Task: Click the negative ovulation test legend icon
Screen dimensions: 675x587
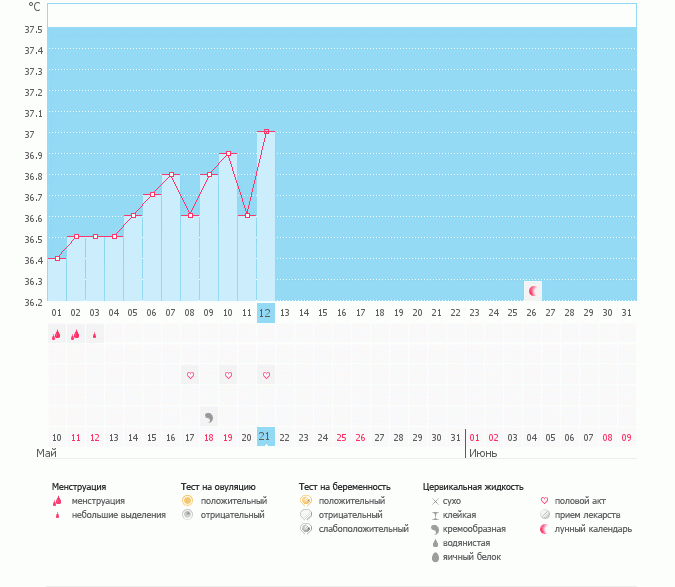Action: pyautogui.click(x=187, y=515)
